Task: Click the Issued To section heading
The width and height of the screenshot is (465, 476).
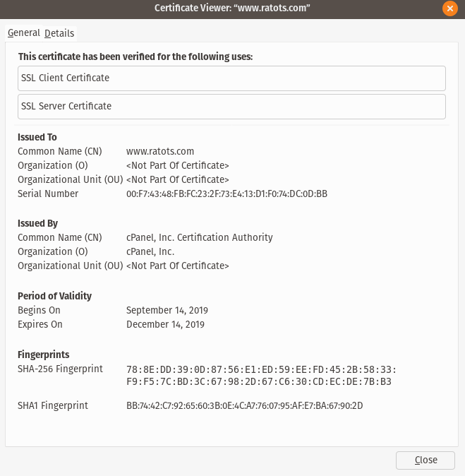Action: 37,137
